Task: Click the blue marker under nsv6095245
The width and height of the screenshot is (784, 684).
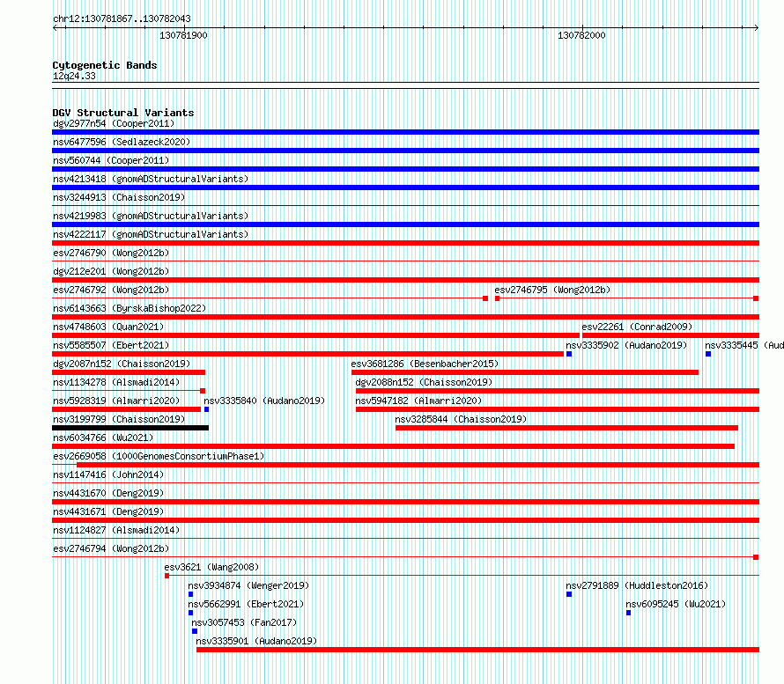Action: (x=628, y=613)
